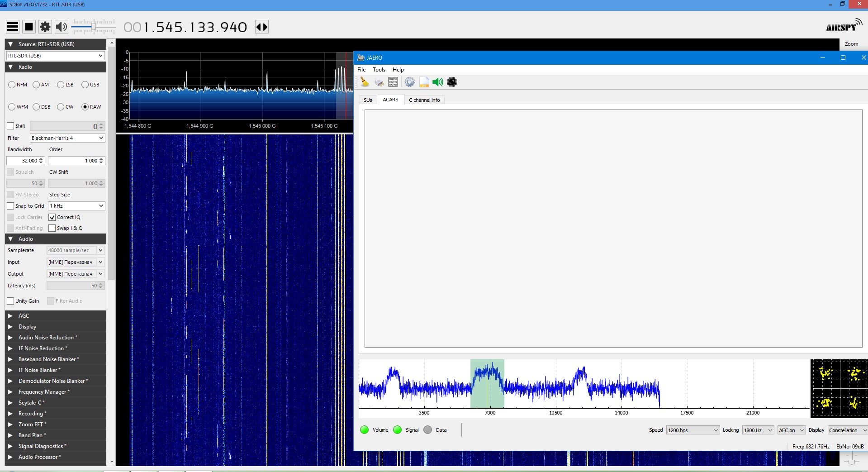This screenshot has height=472, width=868.
Task: Open the RTL-SDR (USB) source dropdown
Action: pyautogui.click(x=55, y=56)
